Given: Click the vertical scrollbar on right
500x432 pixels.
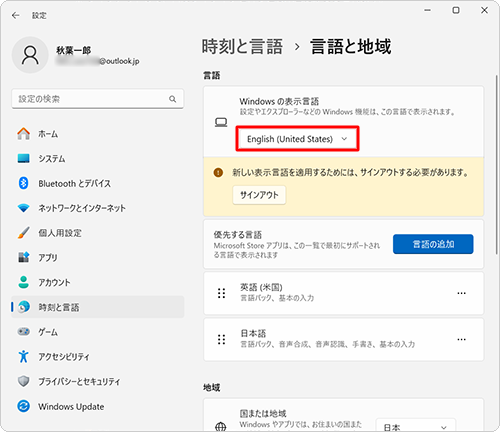Looking at the screenshot, I should pyautogui.click(x=497, y=165).
